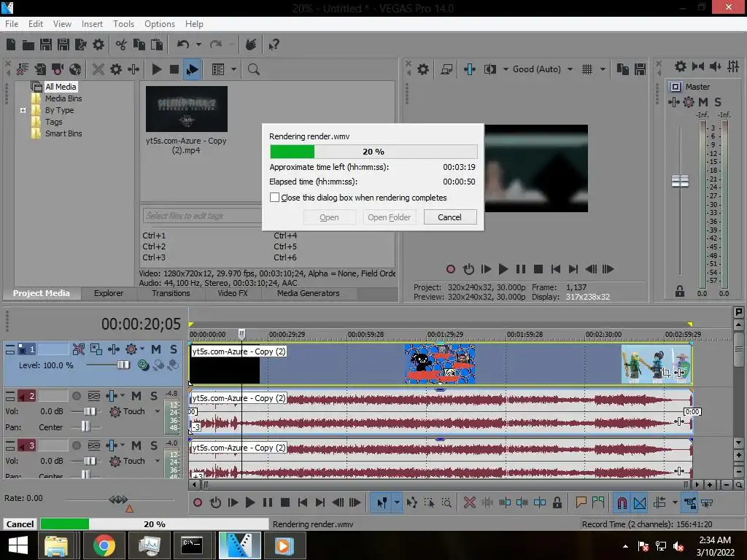Adjust audio track 2 Vol slider
The image size is (747, 560).
(90, 411)
